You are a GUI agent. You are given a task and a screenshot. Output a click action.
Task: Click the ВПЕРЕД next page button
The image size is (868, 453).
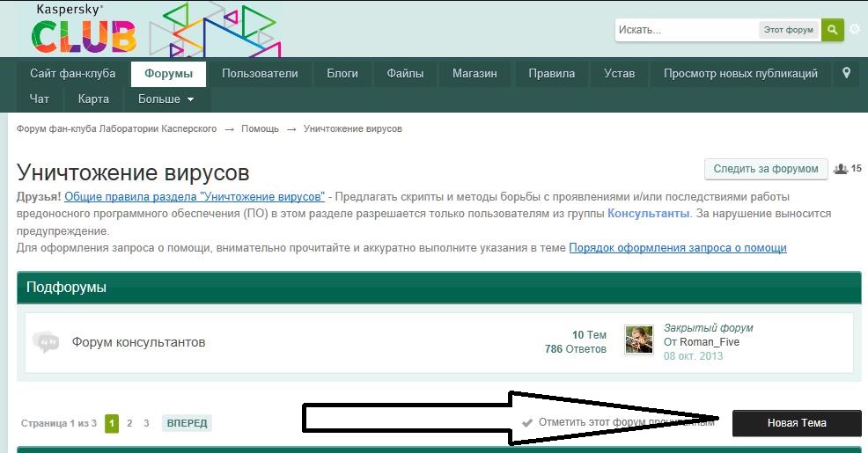tap(187, 423)
